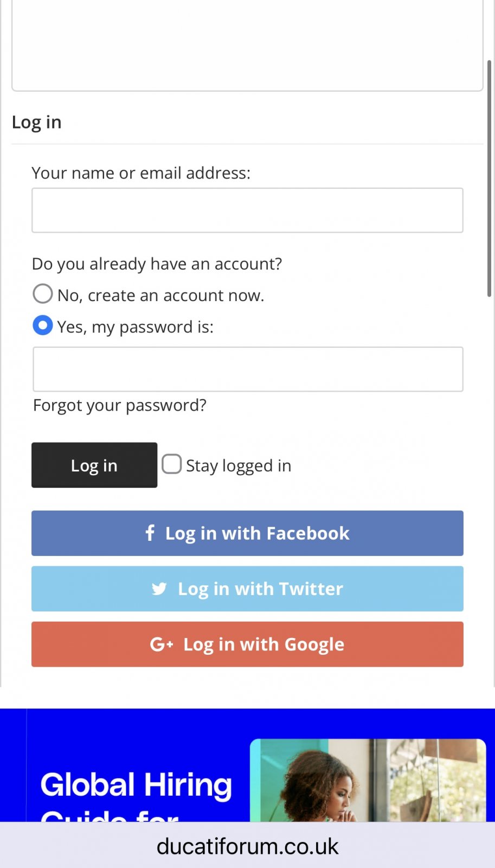Screen dimensions: 495x868
Task: Click the 'Global Hiring' ad headline
Action: [x=136, y=785]
